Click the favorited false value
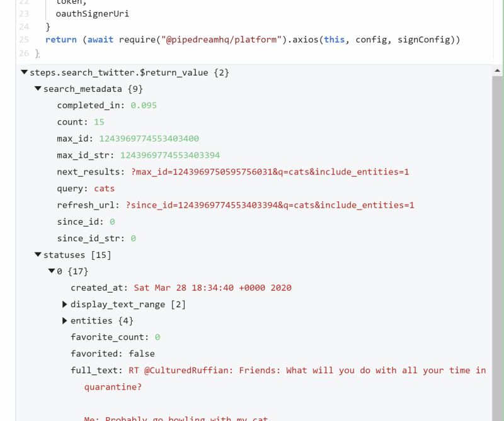This screenshot has width=504, height=421. click(x=142, y=354)
